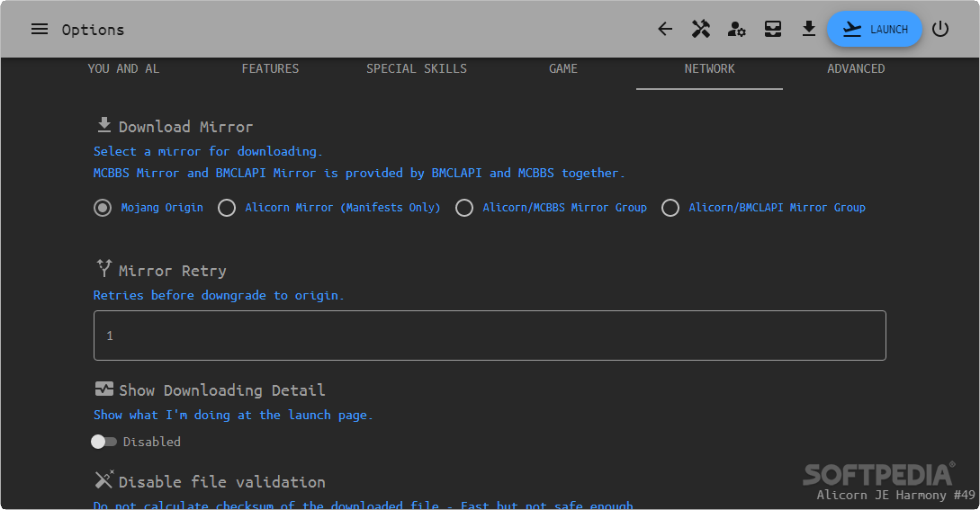Click the 'Select a mirror for downloading.' text
The height and width of the screenshot is (510, 980).
(208, 151)
